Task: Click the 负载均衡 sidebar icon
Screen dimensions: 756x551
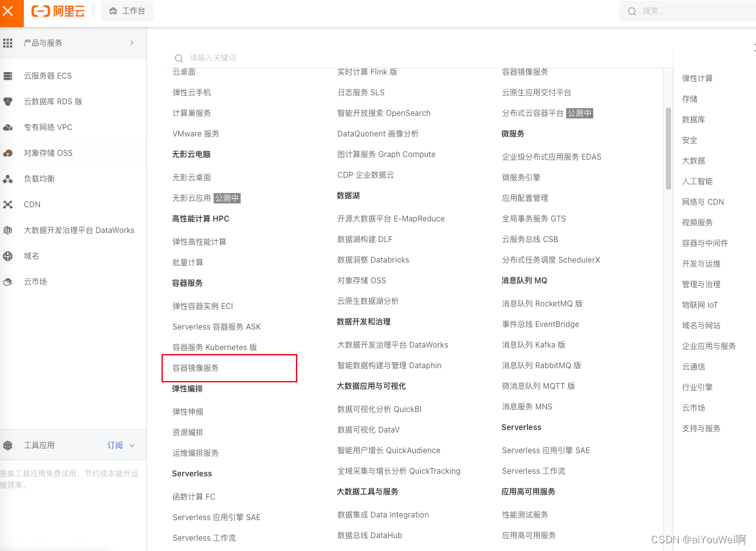Action: (8, 179)
